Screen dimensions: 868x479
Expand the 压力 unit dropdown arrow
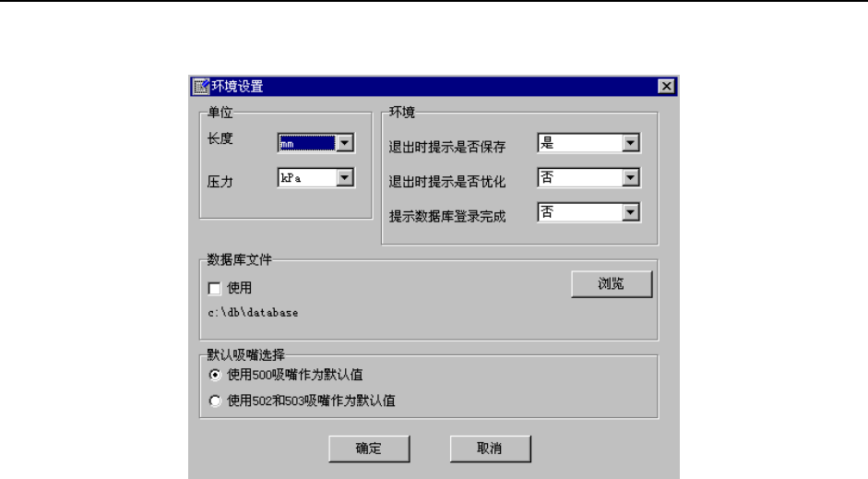pyautogui.click(x=345, y=178)
